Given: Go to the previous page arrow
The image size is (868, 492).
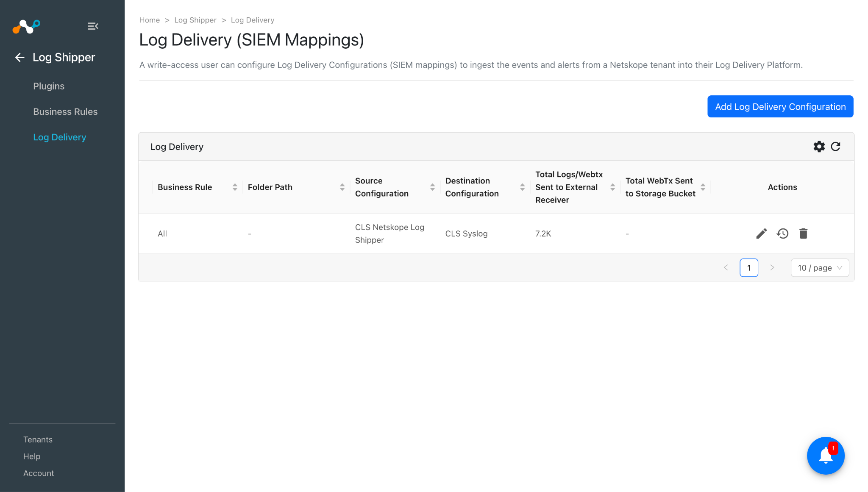Looking at the screenshot, I should coord(726,268).
